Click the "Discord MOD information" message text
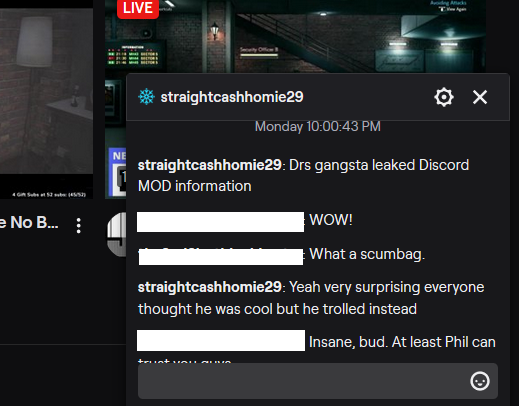 pyautogui.click(x=303, y=175)
